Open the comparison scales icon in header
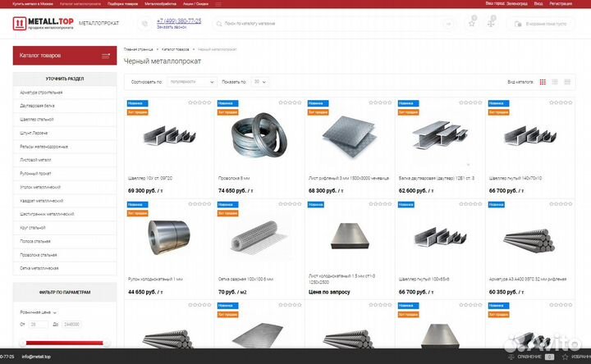This screenshot has height=364, width=591. pyautogui.click(x=491, y=23)
